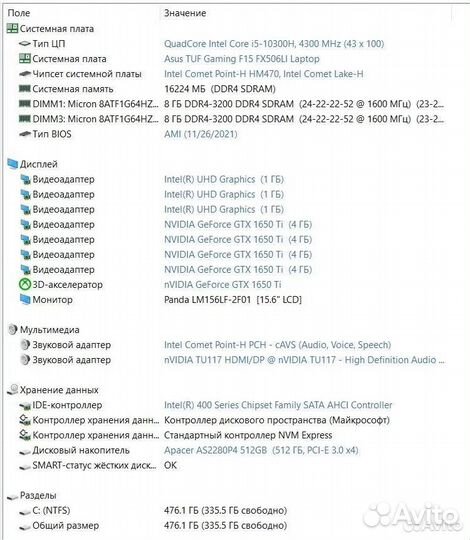Select the Системная плата group header icon
470x540 pixels.
coord(12,29)
